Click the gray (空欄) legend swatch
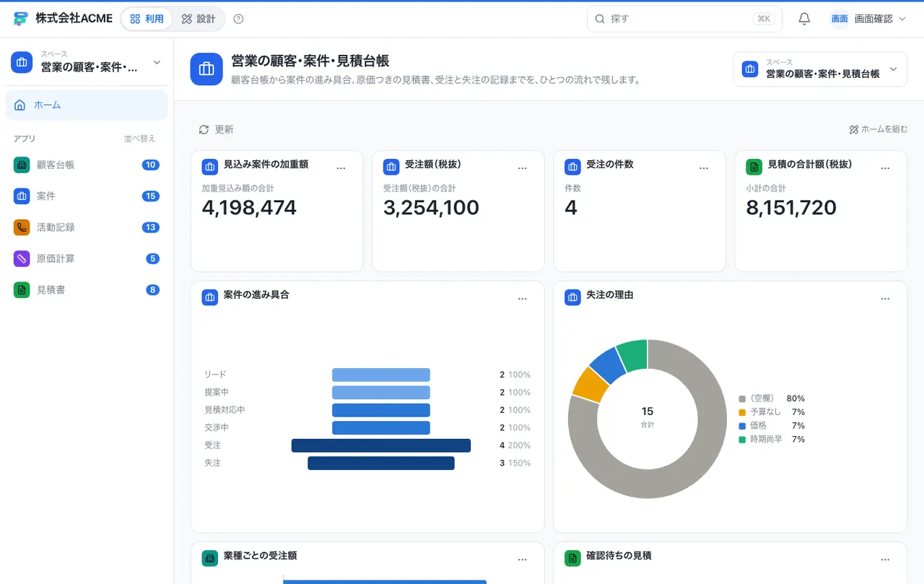Image resolution: width=924 pixels, height=584 pixels. pos(742,398)
